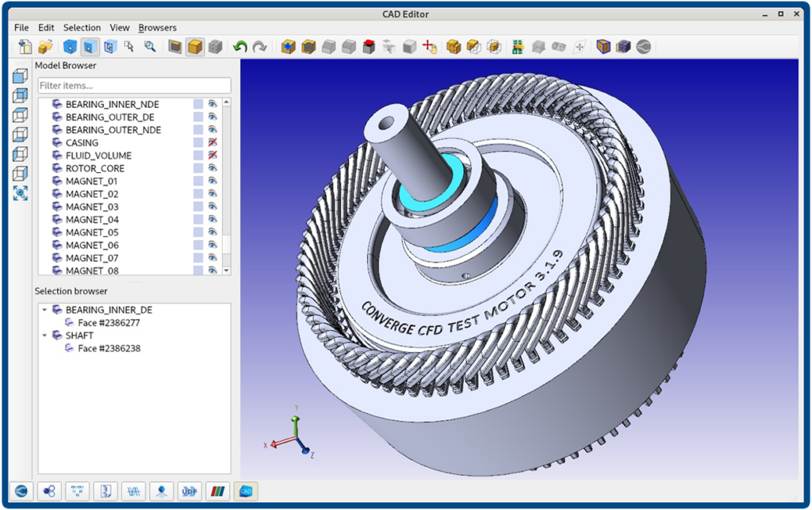Show the CASING part visibility
The width and height of the screenshot is (812, 510).
coord(211,142)
